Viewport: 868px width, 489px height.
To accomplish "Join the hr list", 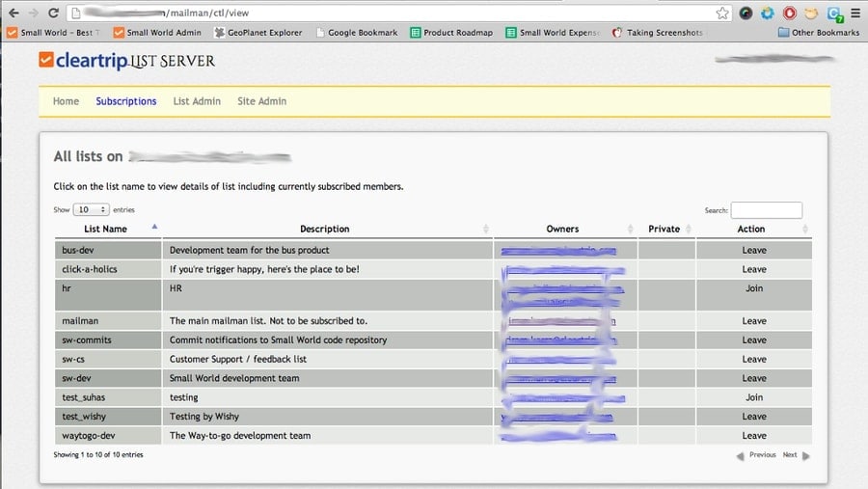I will 754,288.
